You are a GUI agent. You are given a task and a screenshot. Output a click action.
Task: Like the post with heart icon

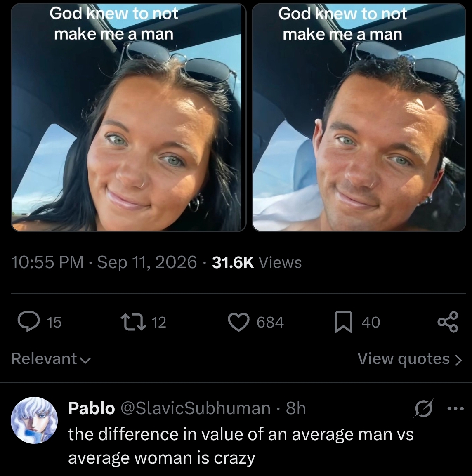(x=238, y=322)
